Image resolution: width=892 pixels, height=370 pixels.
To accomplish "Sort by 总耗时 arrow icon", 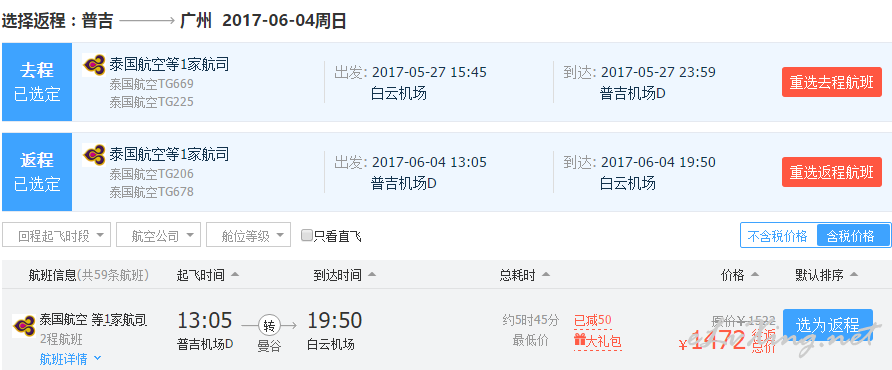I will point(546,275).
